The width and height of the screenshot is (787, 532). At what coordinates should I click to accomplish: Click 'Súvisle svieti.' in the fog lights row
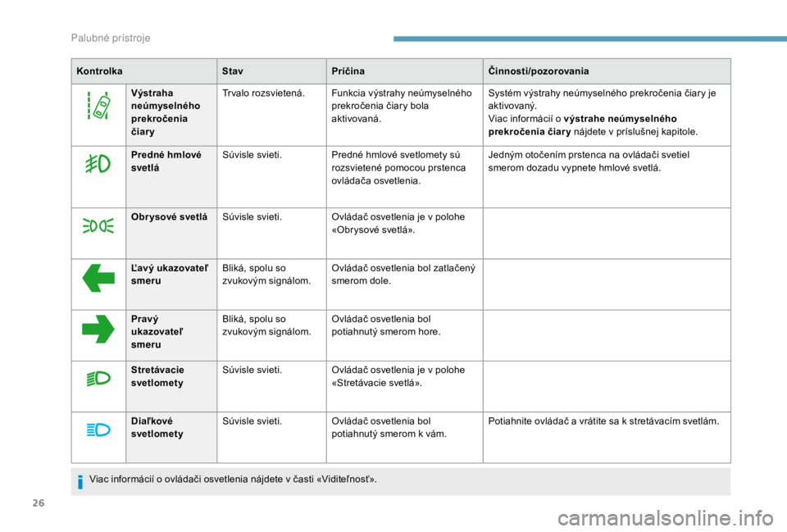point(252,155)
